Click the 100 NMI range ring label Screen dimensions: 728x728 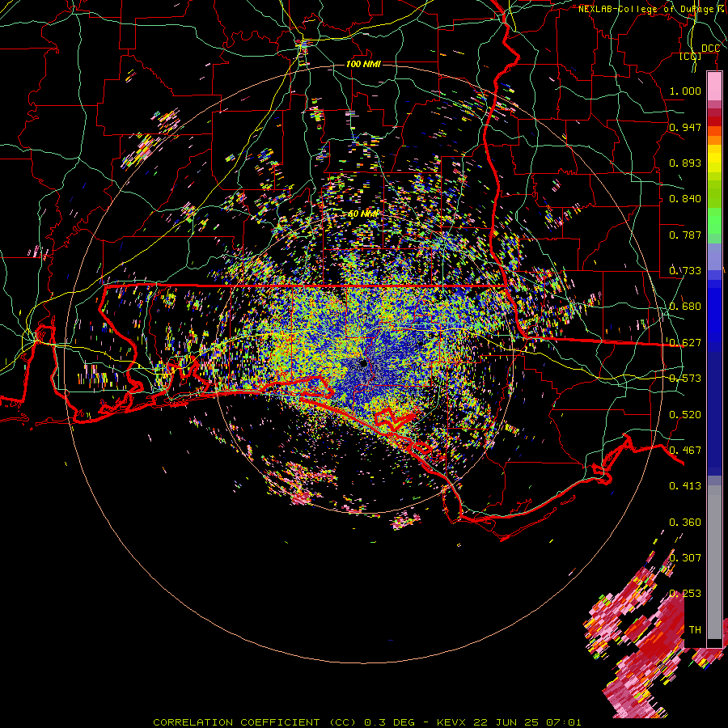pyautogui.click(x=363, y=64)
